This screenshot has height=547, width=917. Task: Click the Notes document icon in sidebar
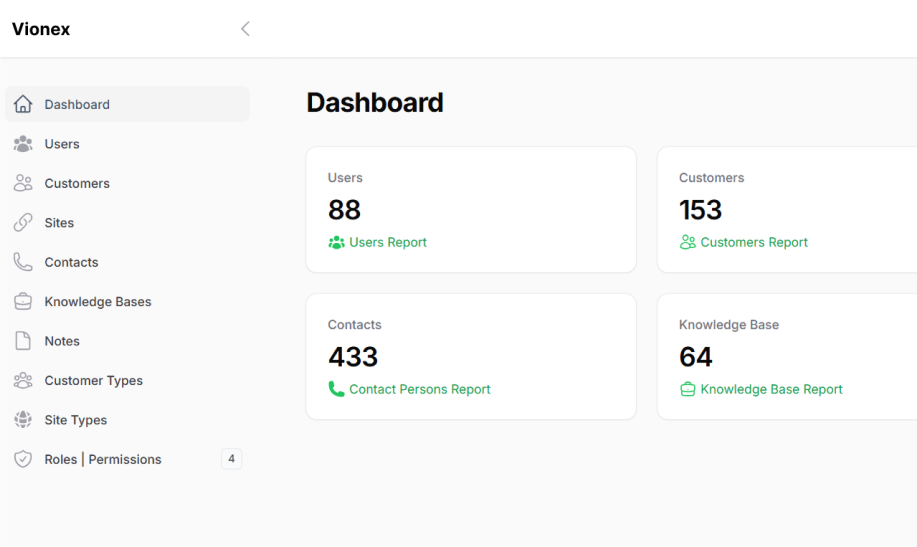[23, 341]
